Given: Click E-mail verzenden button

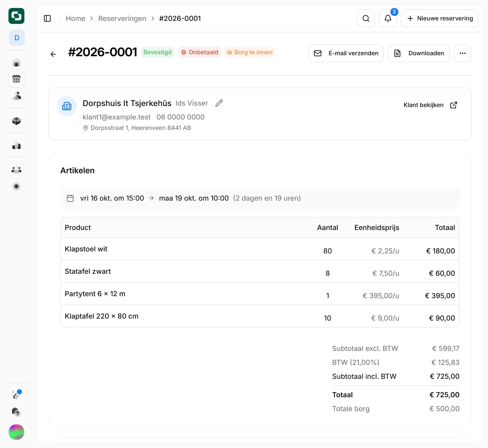Looking at the screenshot, I should (x=346, y=53).
